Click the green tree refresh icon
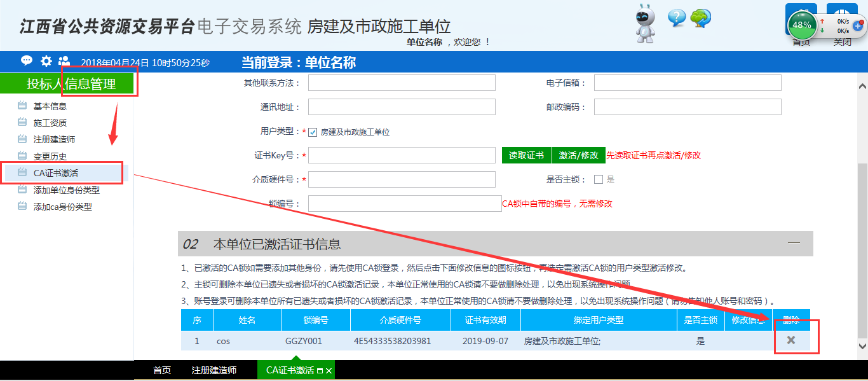This screenshot has width=868, height=381. tap(701, 18)
